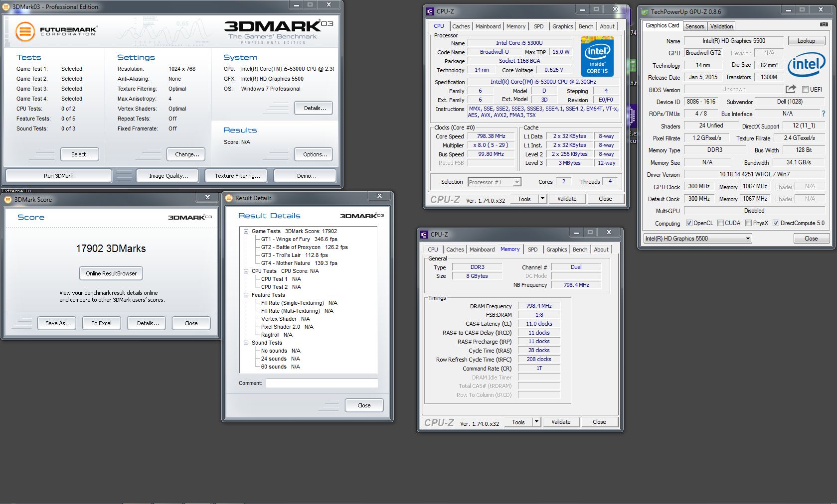
Task: Click the Bus Interface question mark icon
Action: pyautogui.click(x=823, y=114)
